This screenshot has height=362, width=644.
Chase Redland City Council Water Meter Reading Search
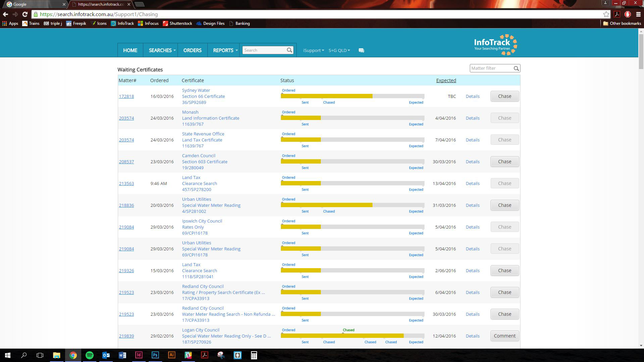[x=505, y=314]
